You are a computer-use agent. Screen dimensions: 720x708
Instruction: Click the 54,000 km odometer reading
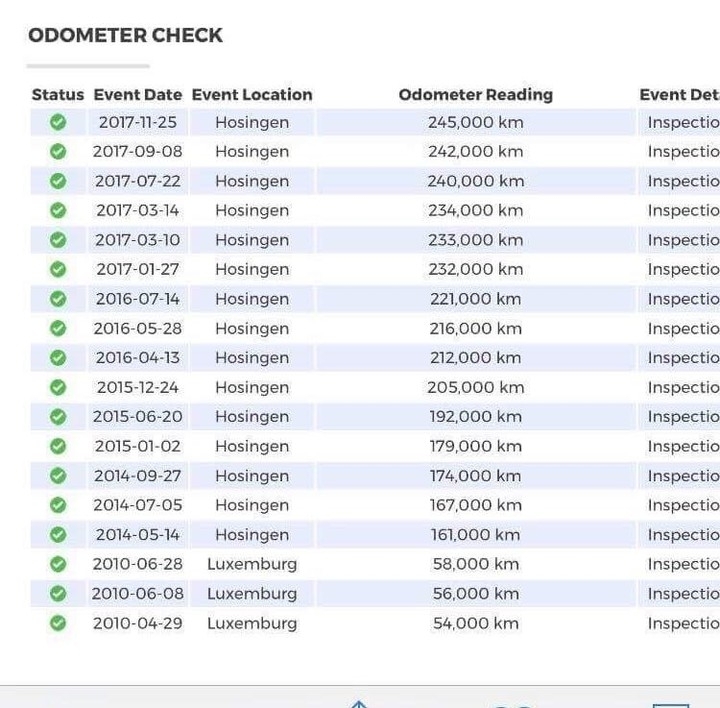click(x=476, y=623)
